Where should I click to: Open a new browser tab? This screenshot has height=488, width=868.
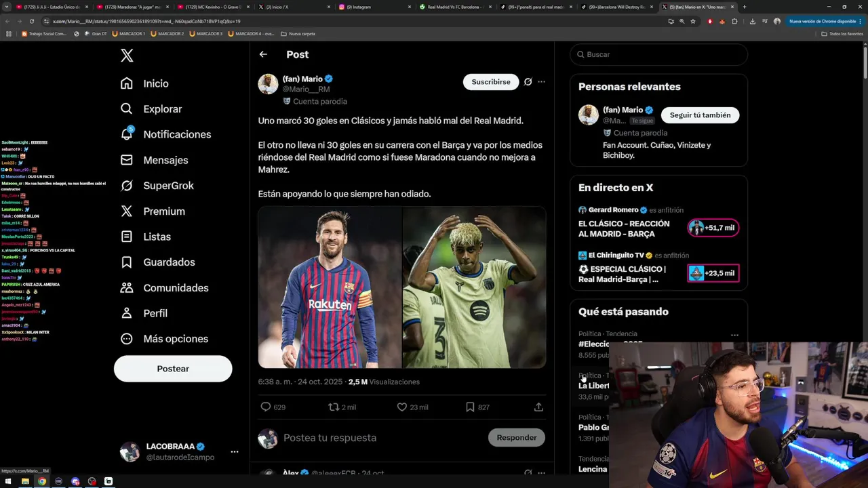[745, 7]
